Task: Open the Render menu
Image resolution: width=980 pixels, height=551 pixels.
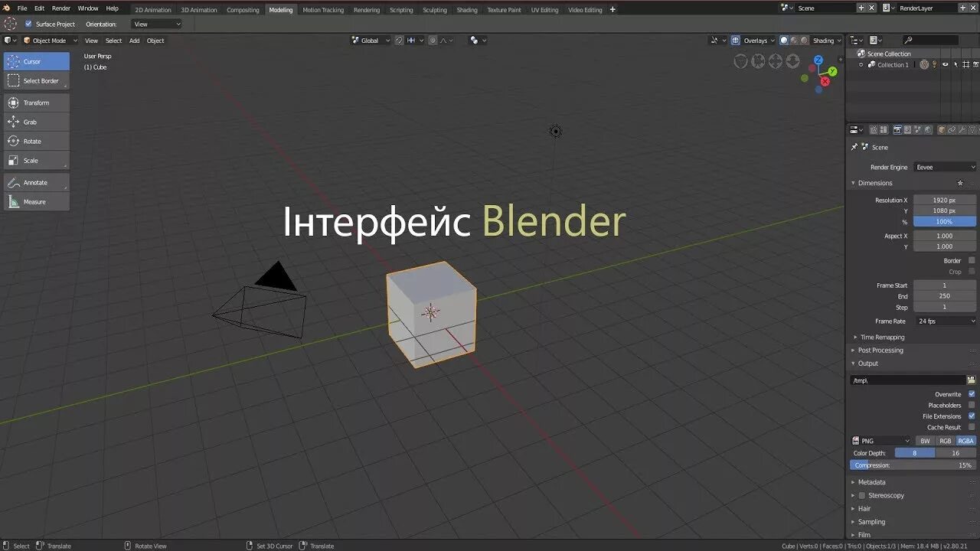Action: pos(61,8)
